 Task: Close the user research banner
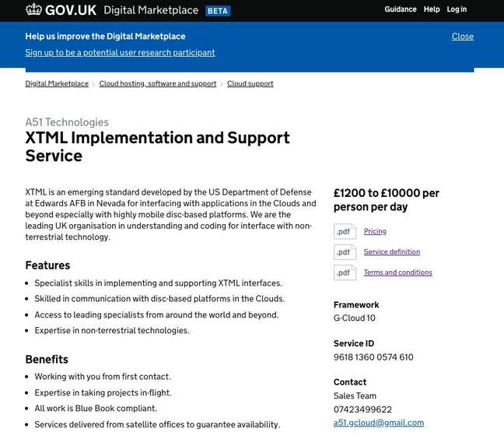(463, 37)
